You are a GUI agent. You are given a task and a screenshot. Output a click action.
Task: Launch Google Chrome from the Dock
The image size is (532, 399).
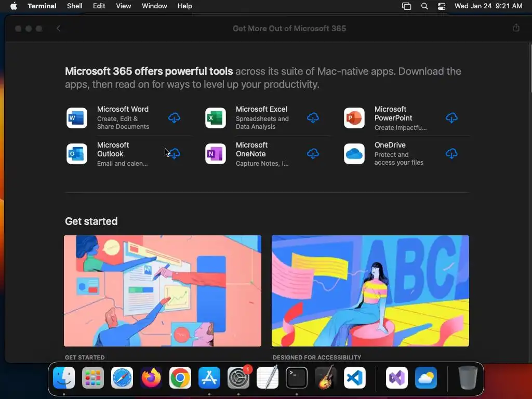click(180, 378)
